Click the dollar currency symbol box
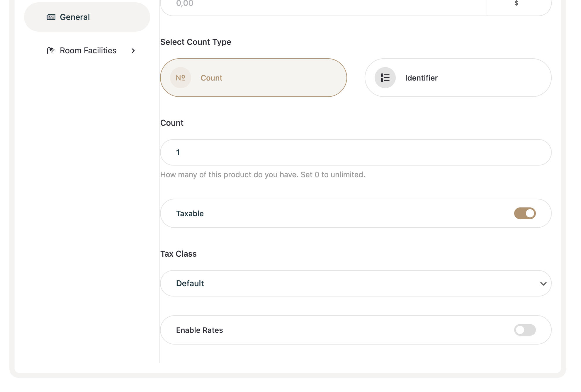581x392 pixels. click(517, 4)
